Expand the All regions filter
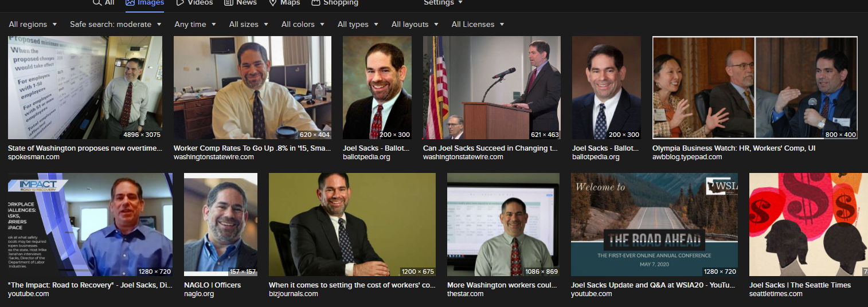The width and height of the screenshot is (868, 307). pyautogui.click(x=33, y=24)
